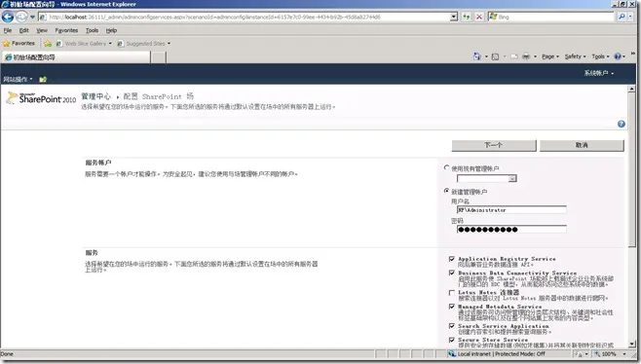This screenshot has width=641, height=364.
Task: Click the 用户名 input field
Action: (511, 210)
